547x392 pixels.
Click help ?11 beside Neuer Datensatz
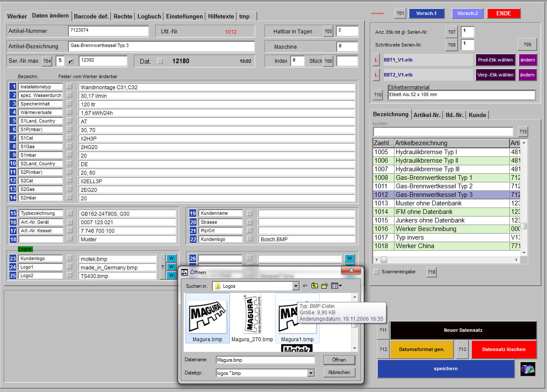click(x=383, y=331)
